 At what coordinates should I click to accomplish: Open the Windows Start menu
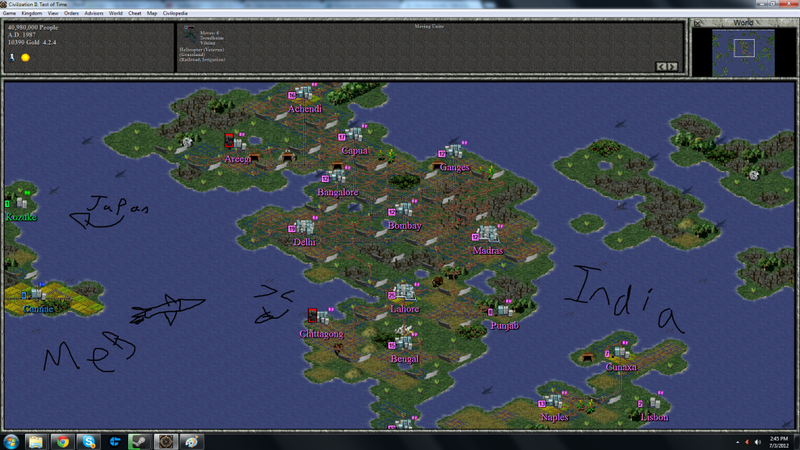click(x=10, y=442)
